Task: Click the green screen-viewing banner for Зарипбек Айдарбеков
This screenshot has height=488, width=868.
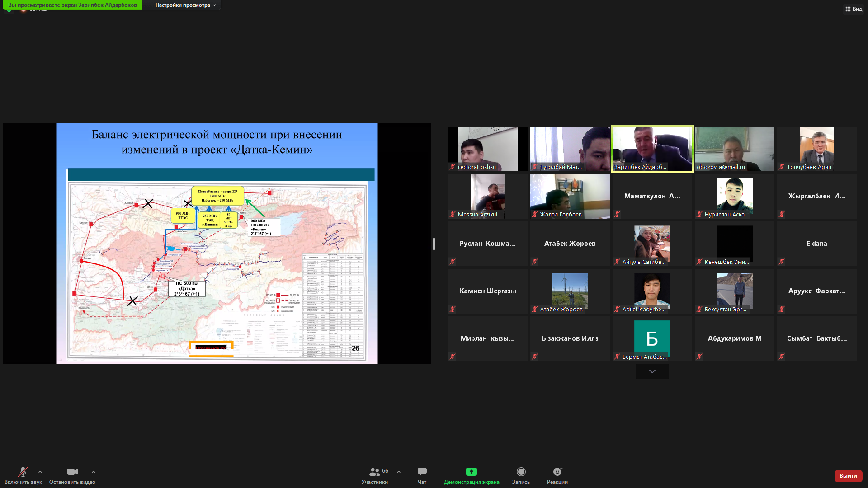Action: 72,5
